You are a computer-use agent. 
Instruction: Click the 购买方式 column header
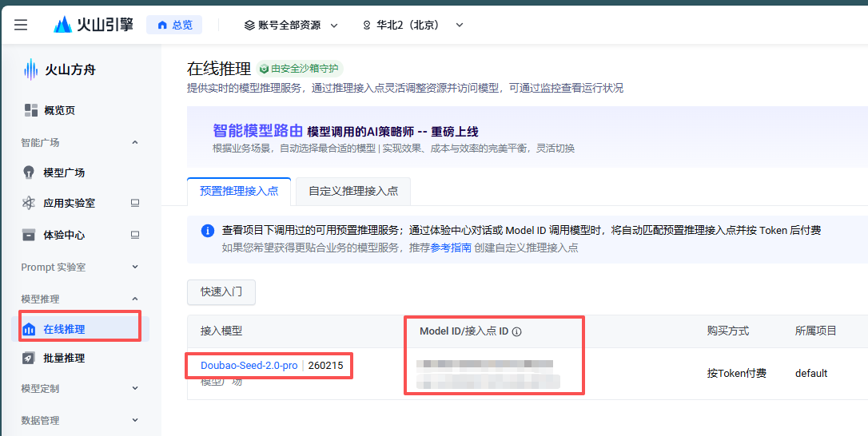[x=728, y=331]
